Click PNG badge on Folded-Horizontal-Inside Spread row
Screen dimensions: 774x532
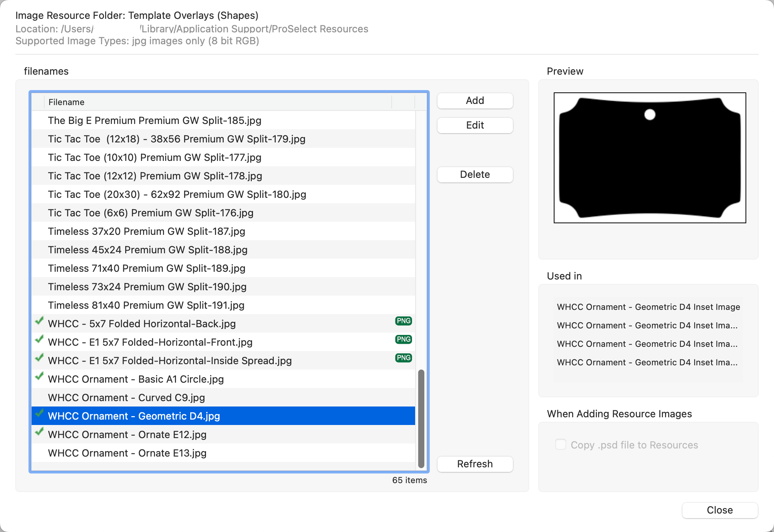point(403,358)
